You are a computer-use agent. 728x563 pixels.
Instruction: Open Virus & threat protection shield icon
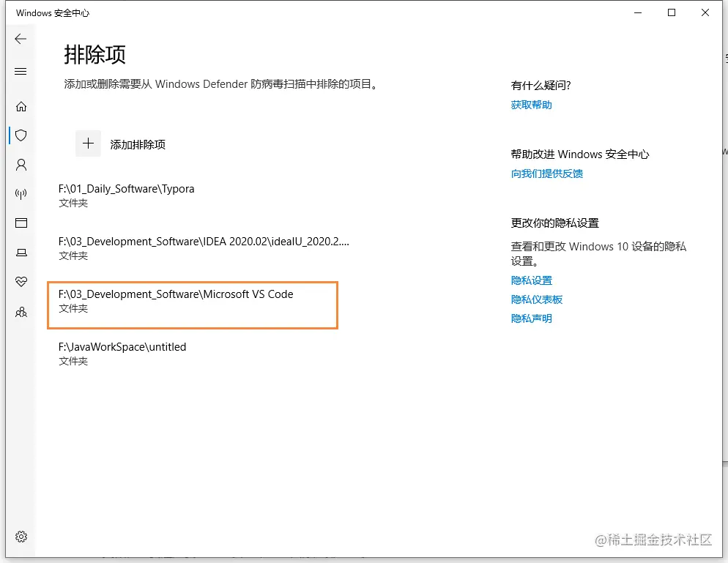point(21,135)
